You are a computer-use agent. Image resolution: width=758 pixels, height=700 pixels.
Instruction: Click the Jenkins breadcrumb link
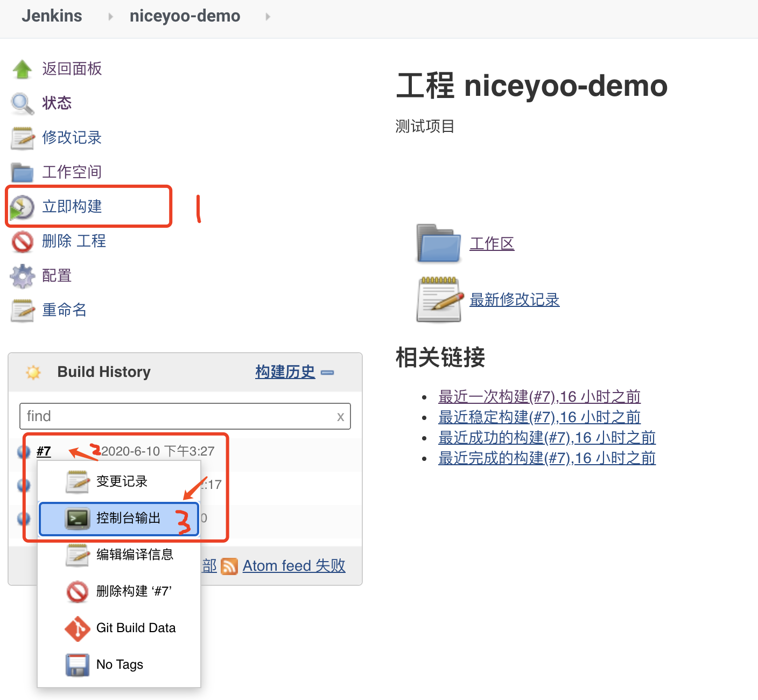pyautogui.click(x=52, y=16)
